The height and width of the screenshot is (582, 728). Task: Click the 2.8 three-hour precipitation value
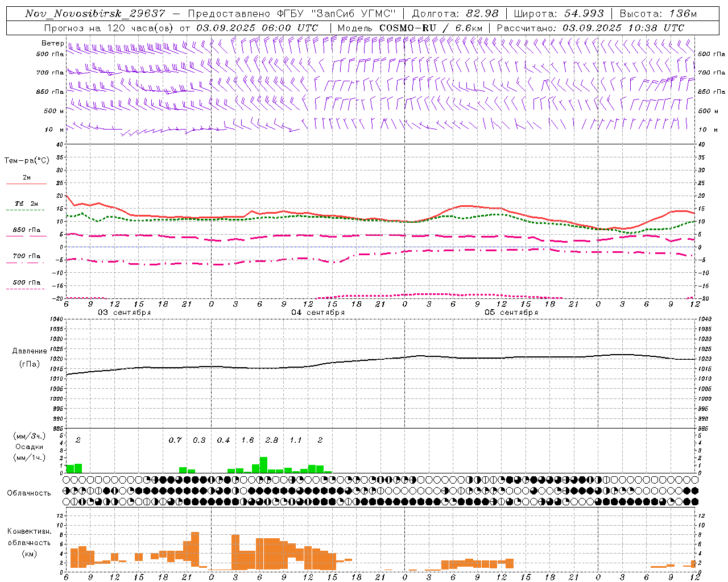pos(272,440)
